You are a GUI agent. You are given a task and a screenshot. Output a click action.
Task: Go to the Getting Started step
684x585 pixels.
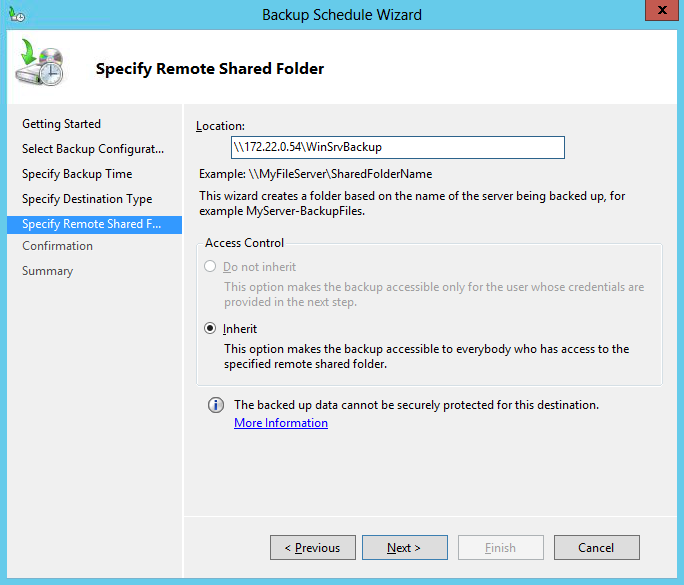point(62,124)
